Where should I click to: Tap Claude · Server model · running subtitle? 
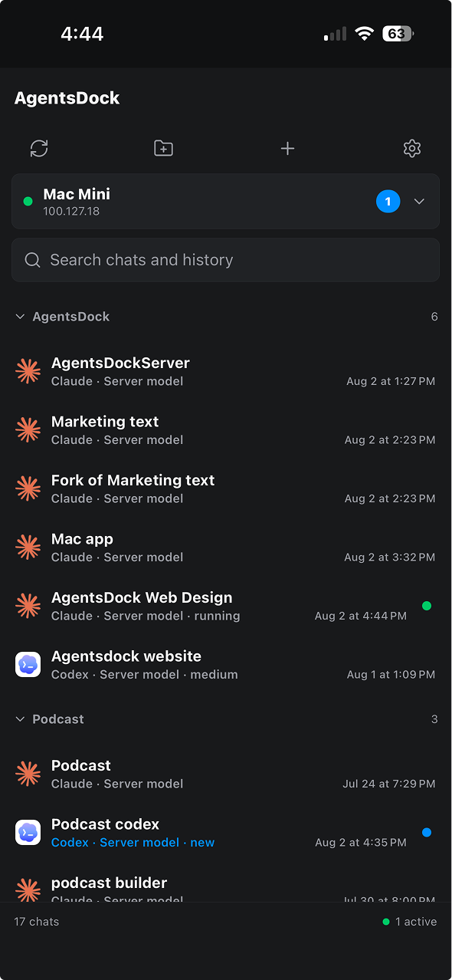click(x=146, y=616)
